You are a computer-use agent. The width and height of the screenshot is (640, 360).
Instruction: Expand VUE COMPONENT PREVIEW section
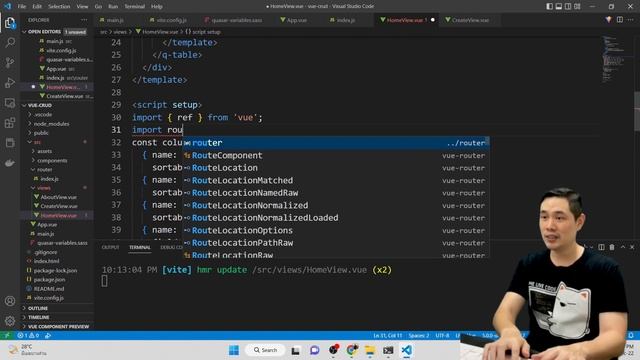(58, 327)
